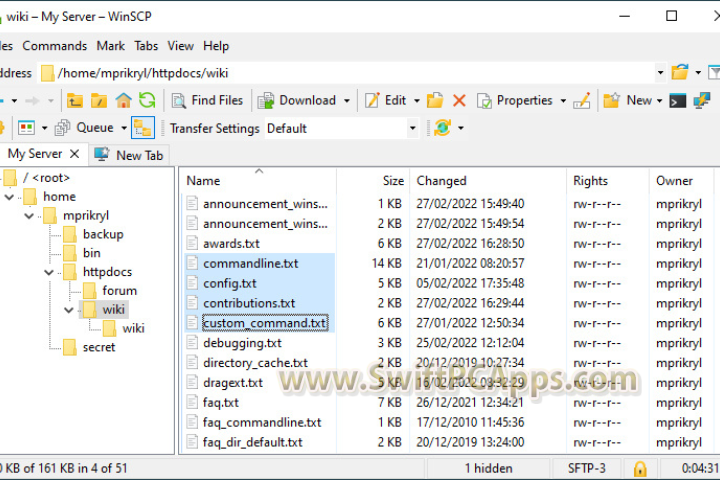Click the padlock icon in status bar
This screenshot has width=720, height=480.
click(x=640, y=469)
